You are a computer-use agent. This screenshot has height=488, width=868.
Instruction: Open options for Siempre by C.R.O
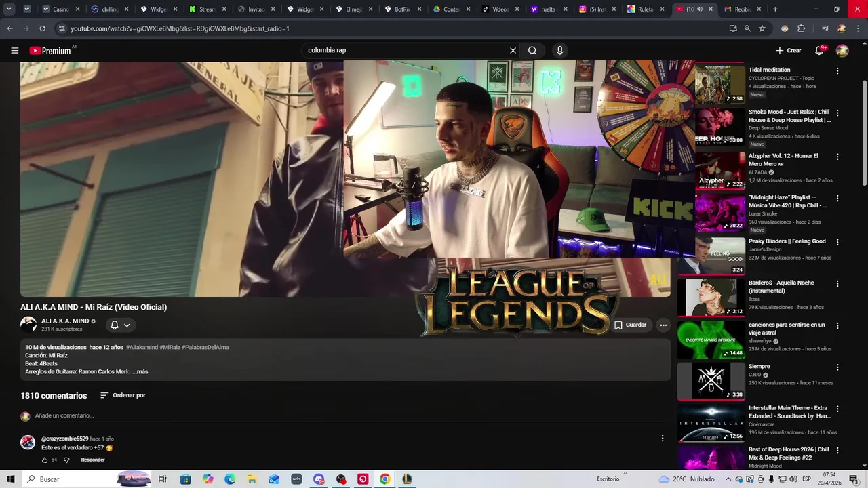coord(837,367)
